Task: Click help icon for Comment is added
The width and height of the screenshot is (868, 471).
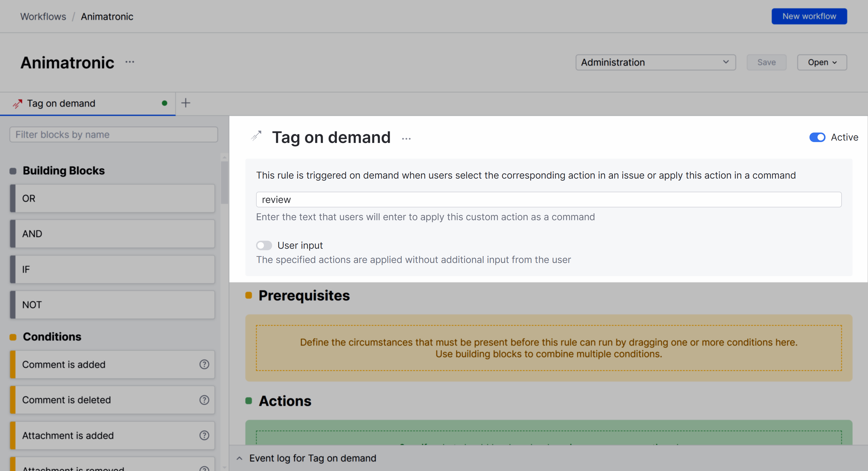Action: pyautogui.click(x=204, y=364)
